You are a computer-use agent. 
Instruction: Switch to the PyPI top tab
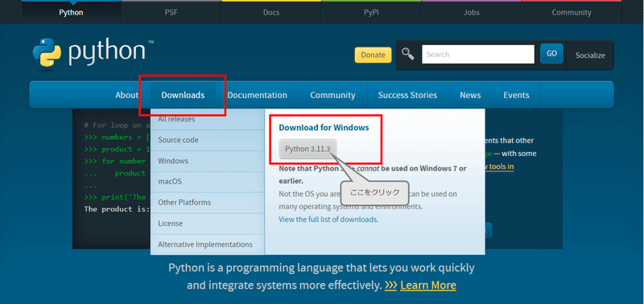click(371, 12)
